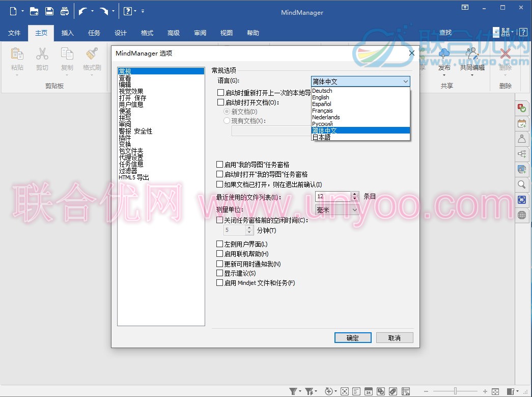Enable Mindjet files and tasks checkbox
Image resolution: width=532 pixels, height=397 pixels.
[219, 282]
